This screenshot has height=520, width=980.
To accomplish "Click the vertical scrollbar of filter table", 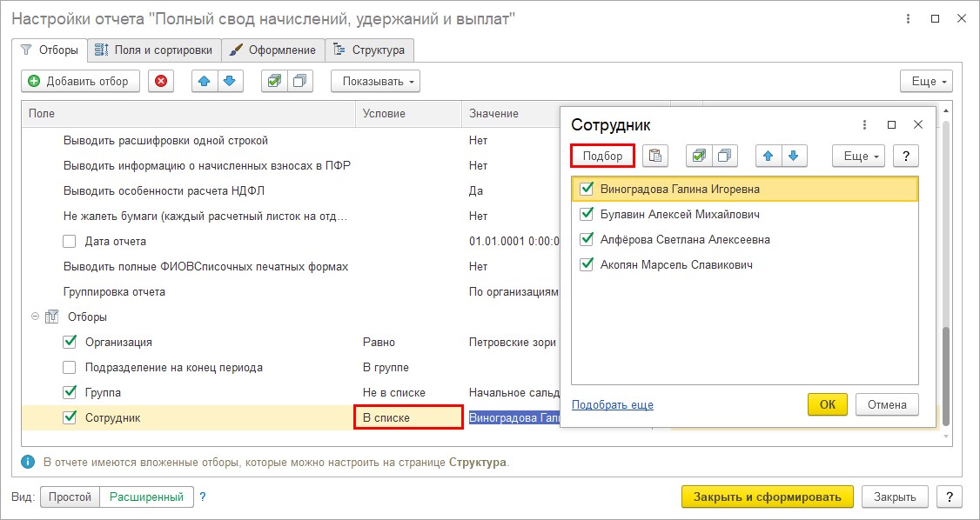I will pyautogui.click(x=946, y=377).
